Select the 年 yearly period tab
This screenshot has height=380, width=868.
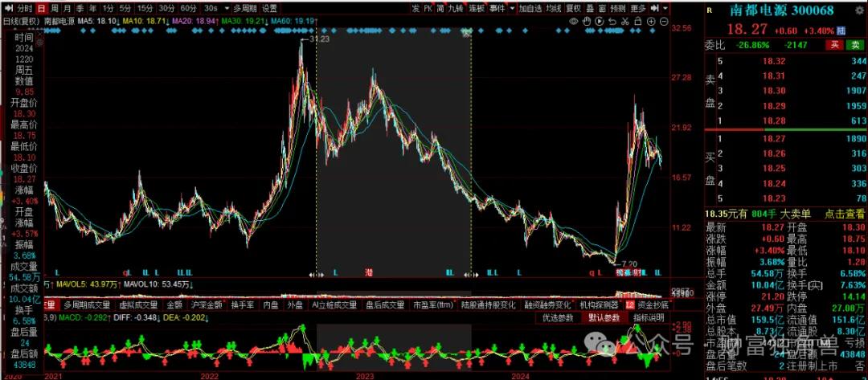(92, 8)
